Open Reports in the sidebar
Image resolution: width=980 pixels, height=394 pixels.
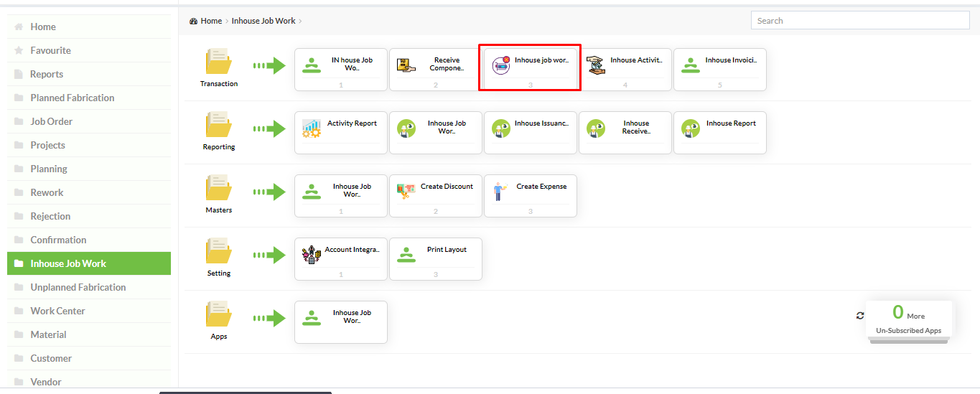pos(89,74)
